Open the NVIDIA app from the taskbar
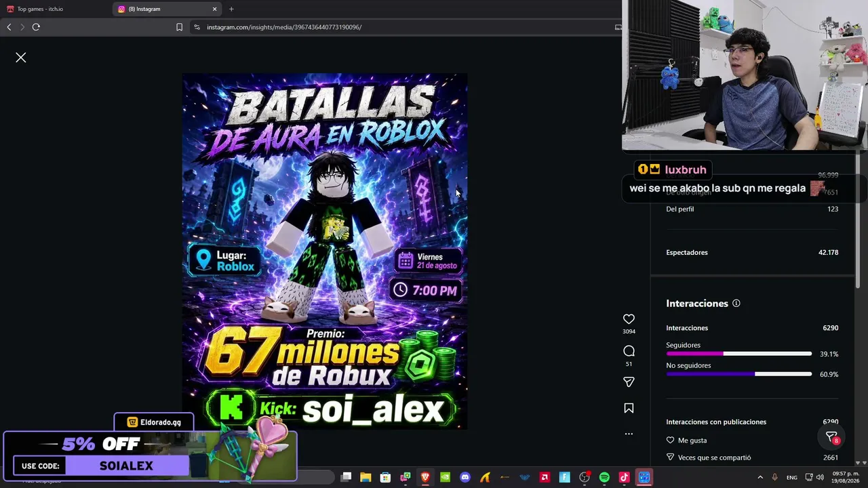Image resolution: width=868 pixels, height=488 pixels. (x=445, y=477)
